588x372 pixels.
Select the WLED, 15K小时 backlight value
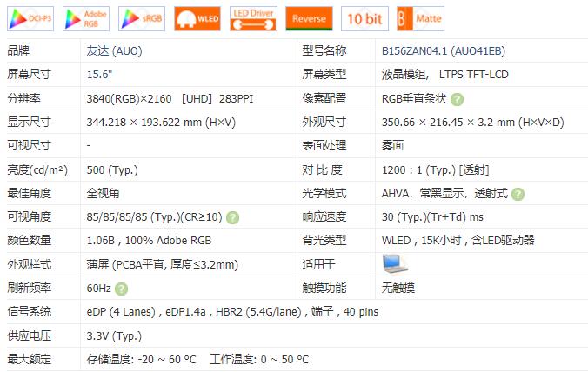click(x=458, y=240)
